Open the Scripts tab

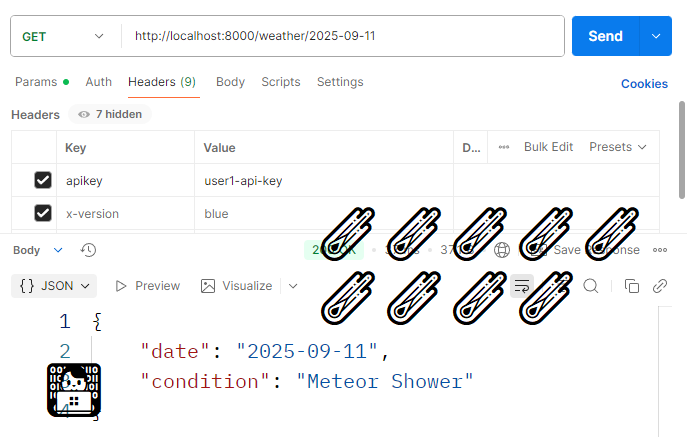[x=281, y=82]
